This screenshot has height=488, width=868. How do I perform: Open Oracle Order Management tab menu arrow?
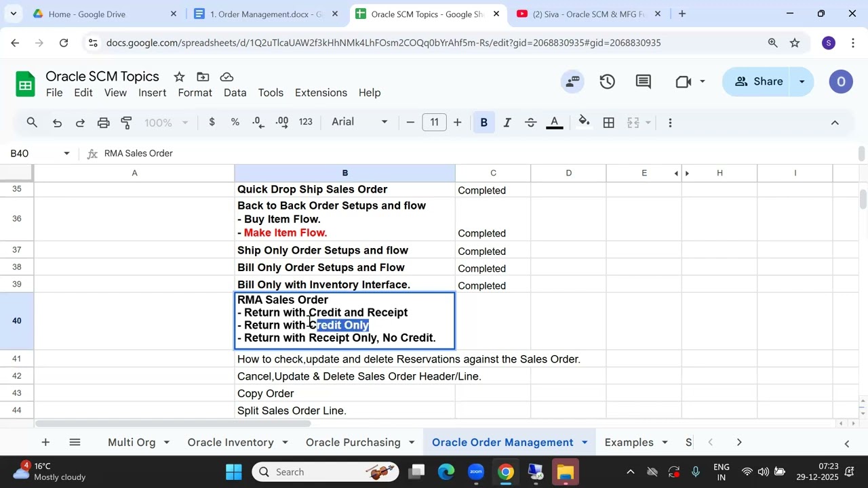tap(585, 443)
